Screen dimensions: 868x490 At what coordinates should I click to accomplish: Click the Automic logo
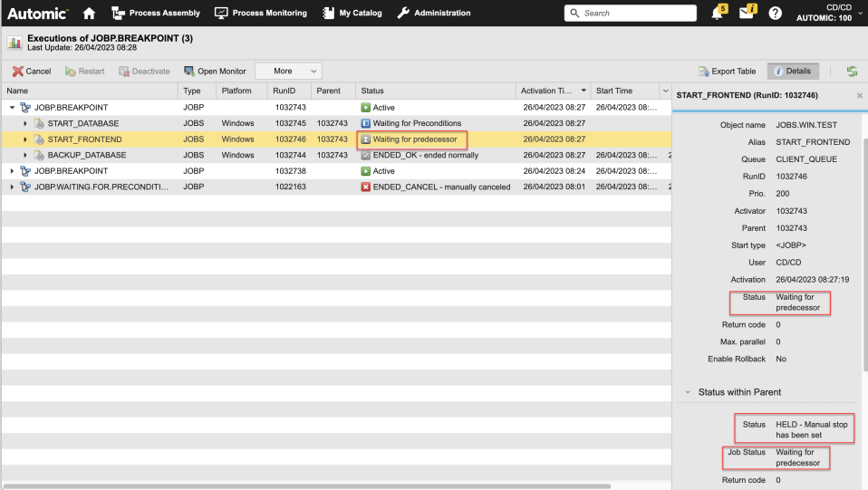point(38,14)
